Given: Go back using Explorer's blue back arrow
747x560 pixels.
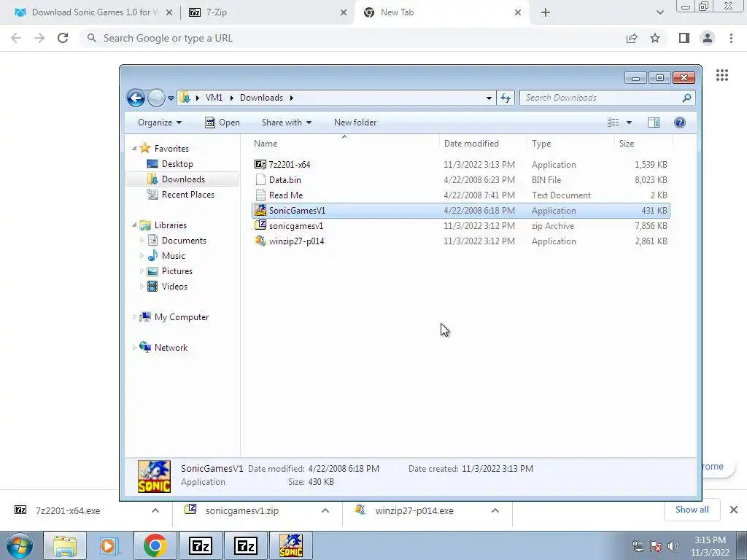Looking at the screenshot, I should coord(136,98).
